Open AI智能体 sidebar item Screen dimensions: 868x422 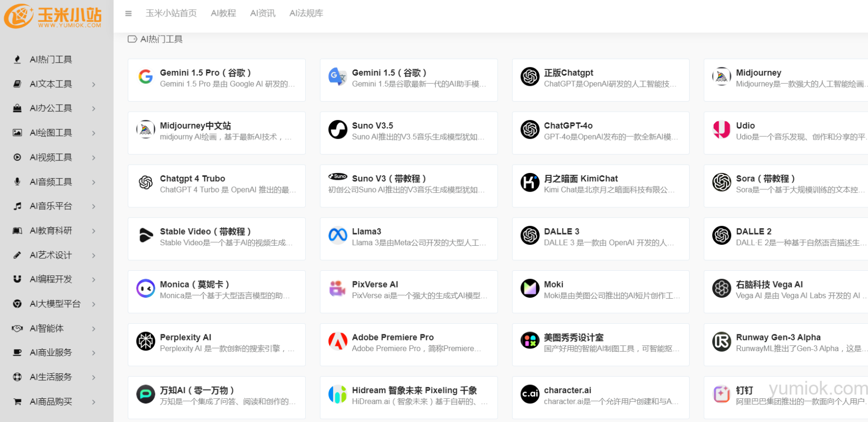tap(47, 329)
